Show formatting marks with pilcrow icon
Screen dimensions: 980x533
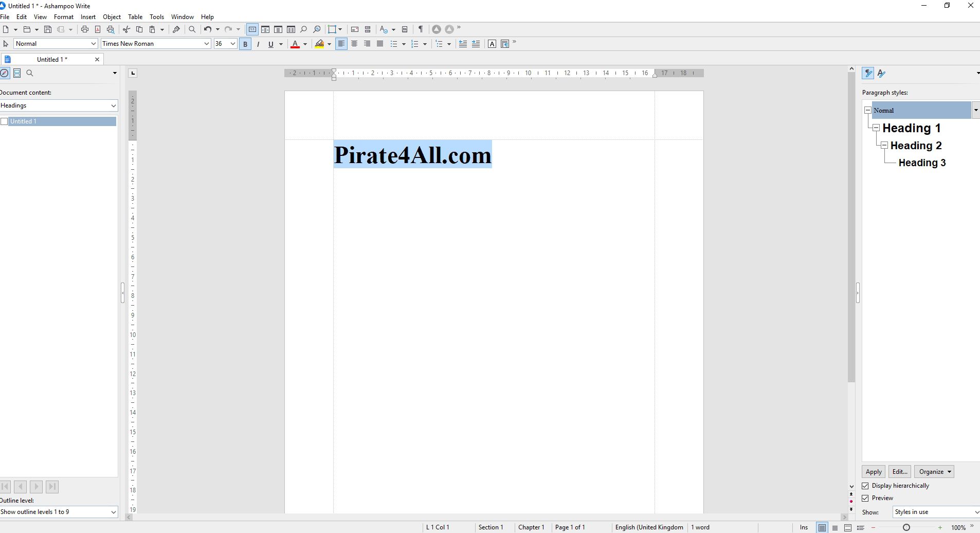[x=421, y=29]
